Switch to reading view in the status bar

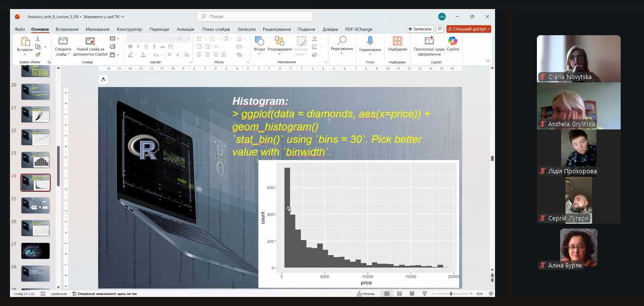[412, 294]
